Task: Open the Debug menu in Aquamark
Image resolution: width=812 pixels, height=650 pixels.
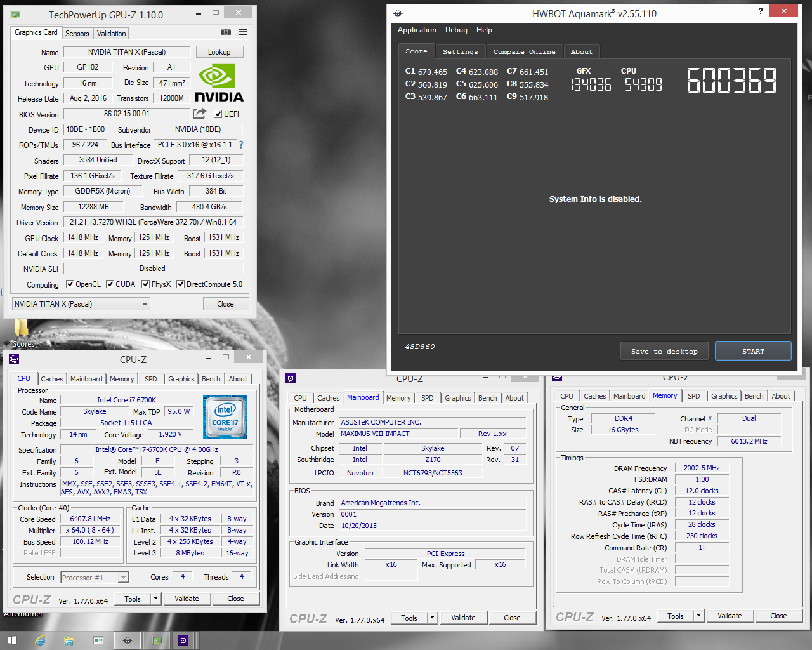Action: [x=456, y=30]
